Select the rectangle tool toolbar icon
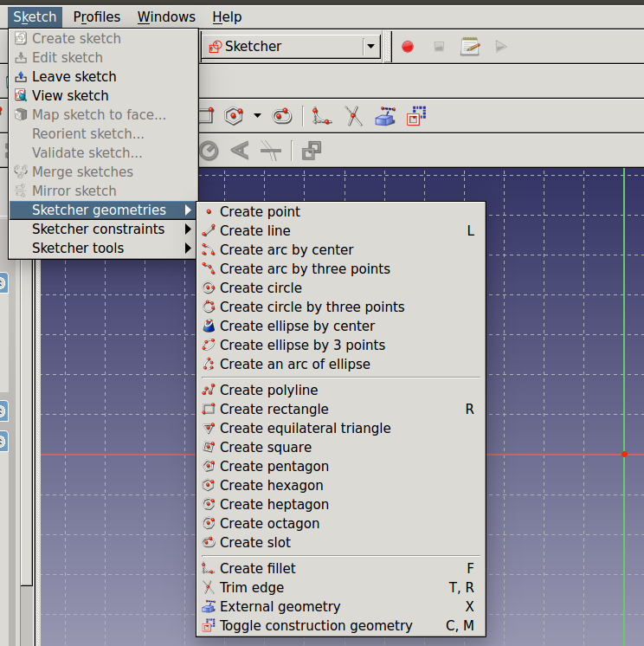The height and width of the screenshot is (646, 644). click(x=207, y=116)
